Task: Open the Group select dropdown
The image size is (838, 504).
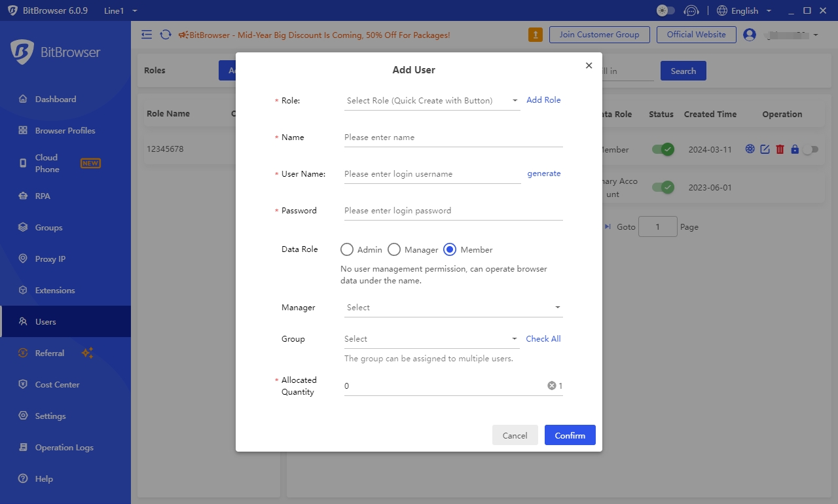Action: click(x=432, y=339)
